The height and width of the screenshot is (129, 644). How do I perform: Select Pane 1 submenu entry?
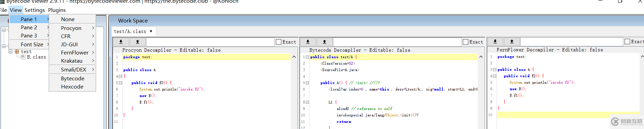coord(29,19)
